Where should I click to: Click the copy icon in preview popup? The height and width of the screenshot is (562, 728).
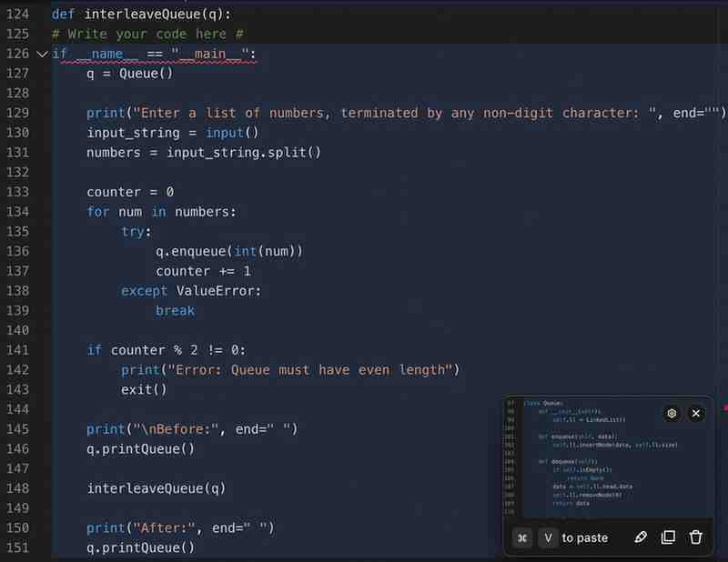pyautogui.click(x=668, y=537)
